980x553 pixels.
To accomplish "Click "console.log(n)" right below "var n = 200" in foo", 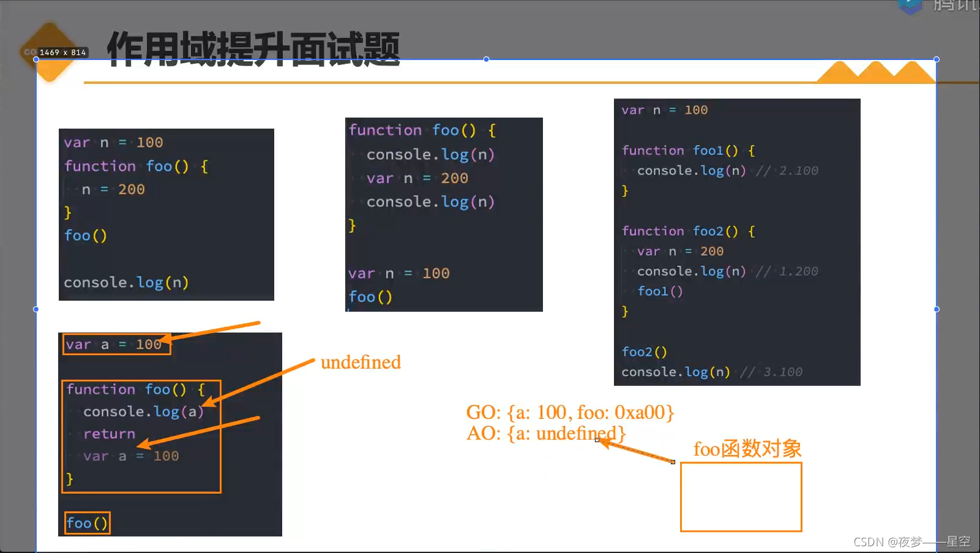I will pyautogui.click(x=430, y=202).
